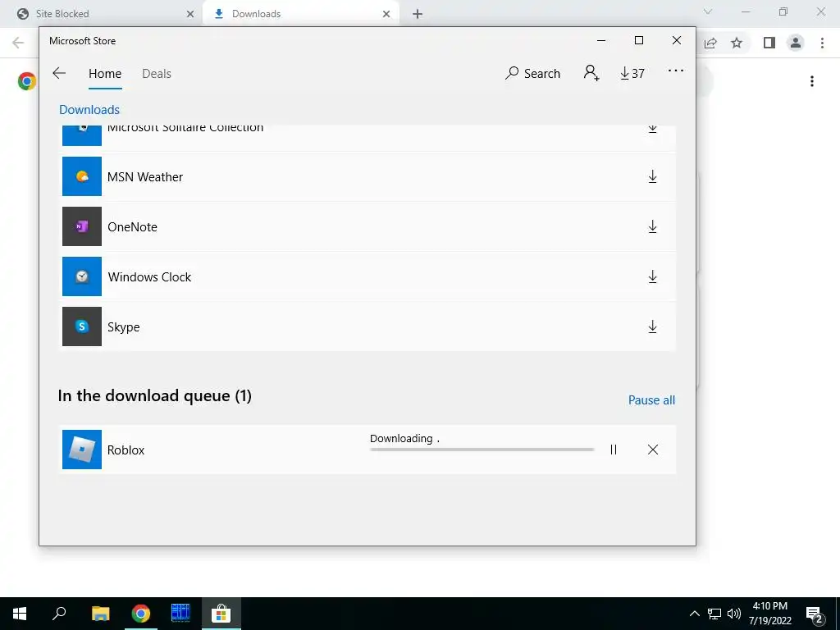Open the blue app next to Chrome on taskbar
This screenshot has width=840, height=630.
(x=180, y=614)
